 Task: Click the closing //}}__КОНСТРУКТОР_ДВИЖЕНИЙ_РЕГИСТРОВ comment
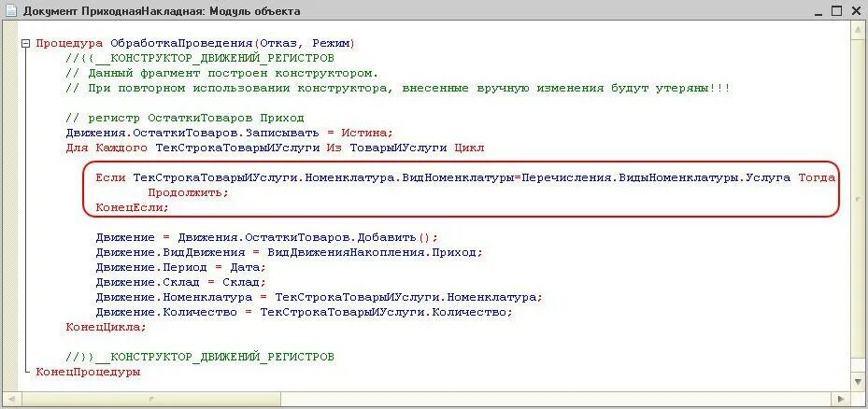pos(200,357)
